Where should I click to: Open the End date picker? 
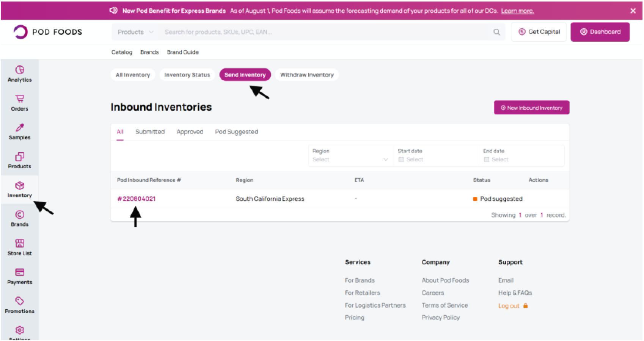pyautogui.click(x=521, y=156)
